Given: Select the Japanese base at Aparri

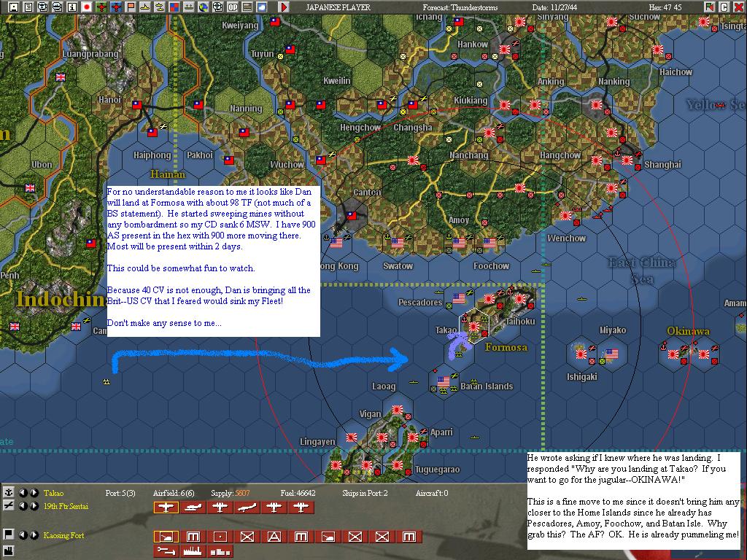Looking at the screenshot, I should point(413,437).
